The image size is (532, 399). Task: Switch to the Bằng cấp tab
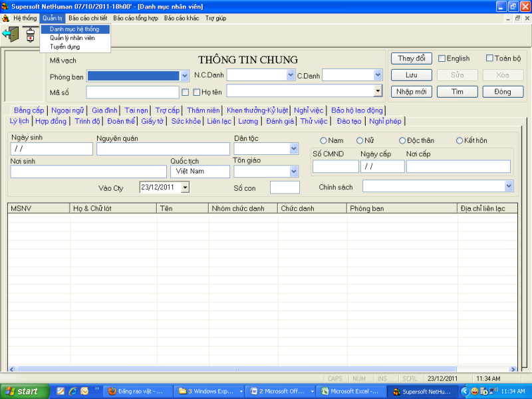(x=29, y=110)
